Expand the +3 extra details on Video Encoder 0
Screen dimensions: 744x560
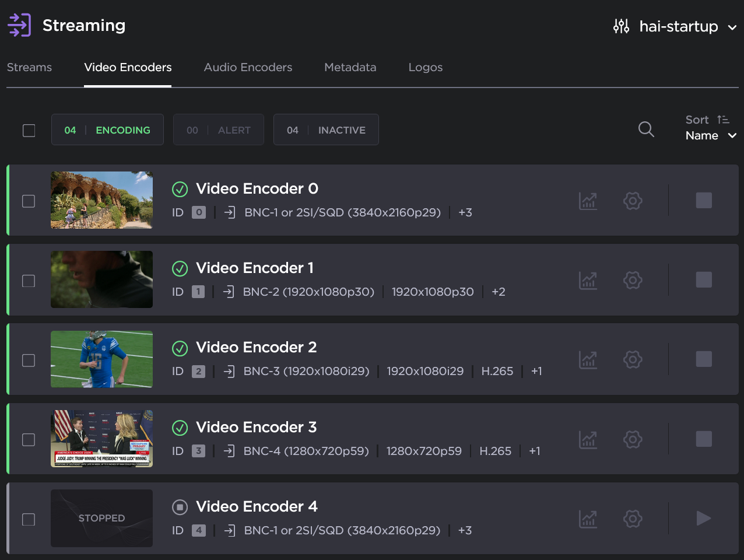point(465,212)
